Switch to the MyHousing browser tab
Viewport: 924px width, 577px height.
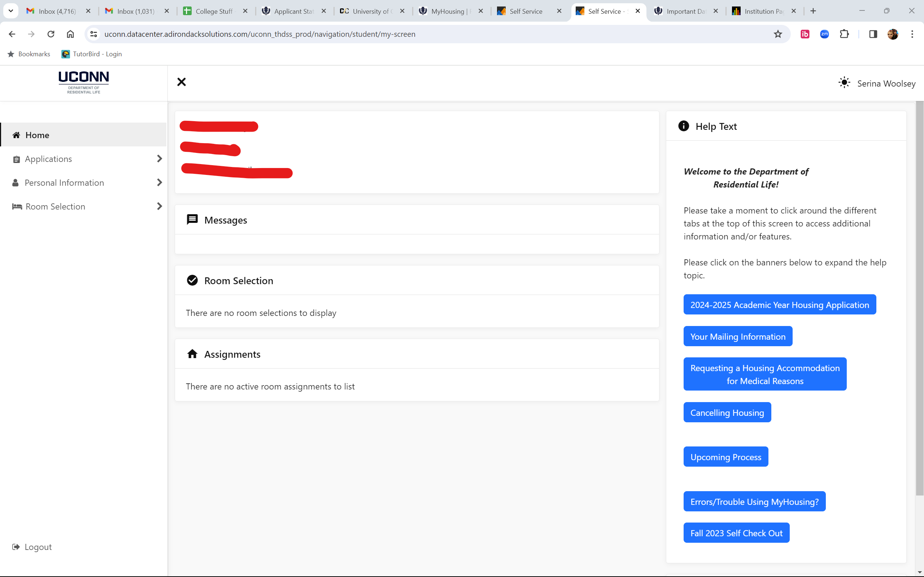pos(447,12)
